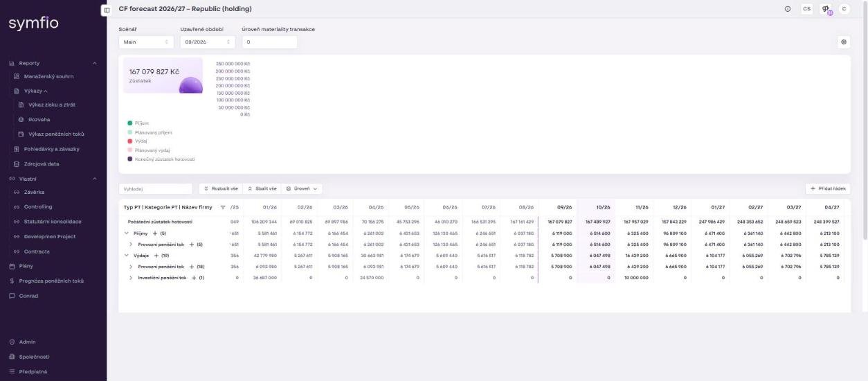This screenshot has width=868, height=381.
Task: Open Statutární konsolidace link
Action: tap(53, 222)
